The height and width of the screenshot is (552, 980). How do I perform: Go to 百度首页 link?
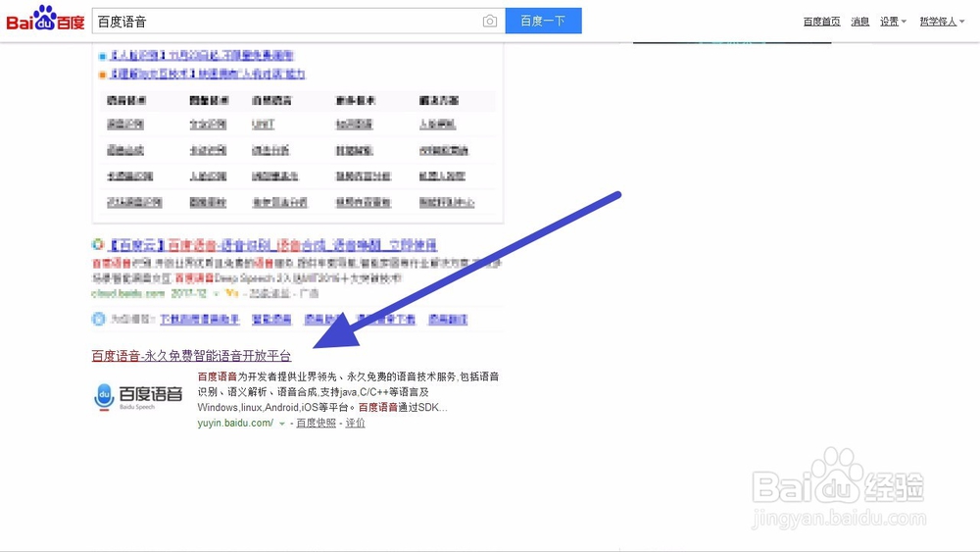coord(821,22)
